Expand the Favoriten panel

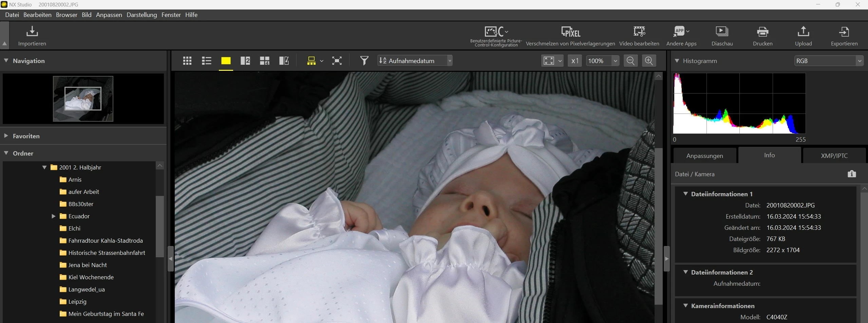point(6,136)
